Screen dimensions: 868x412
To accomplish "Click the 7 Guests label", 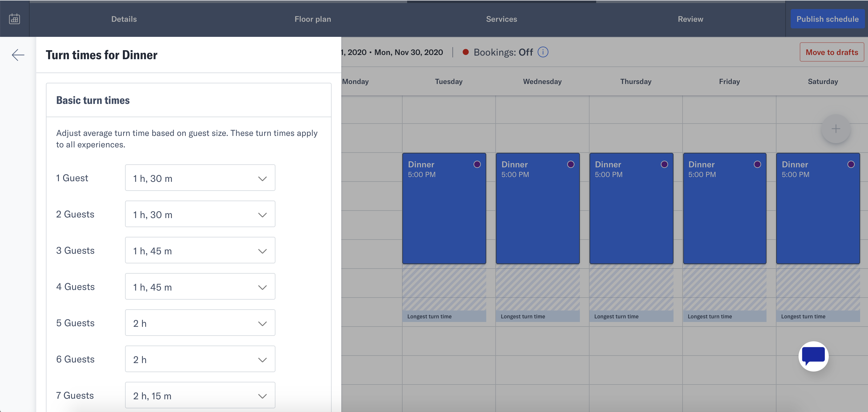I will (x=75, y=395).
